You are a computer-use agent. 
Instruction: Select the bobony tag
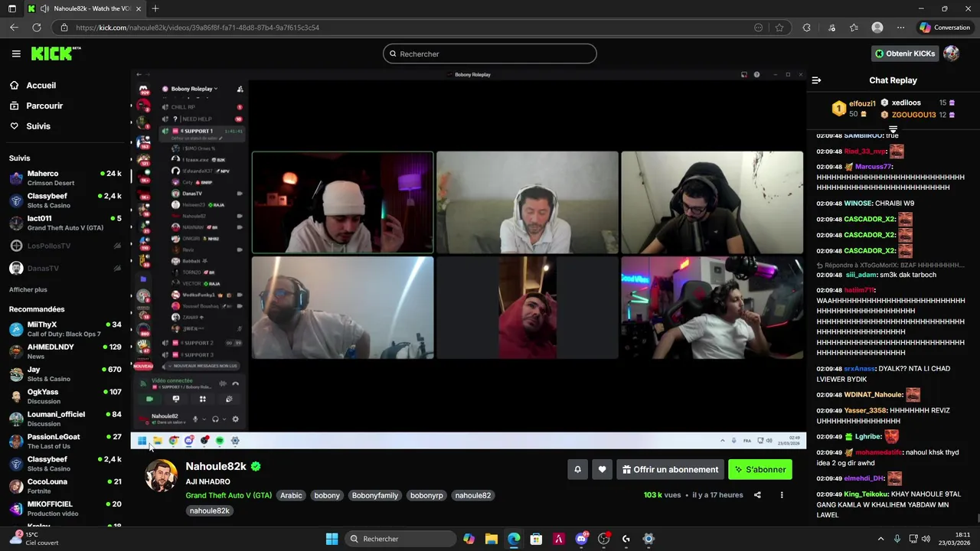pos(327,496)
